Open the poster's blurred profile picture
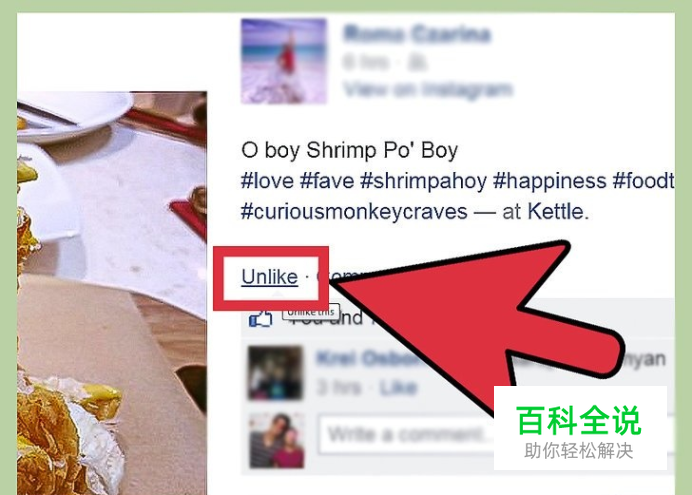The image size is (692, 495). point(284,61)
